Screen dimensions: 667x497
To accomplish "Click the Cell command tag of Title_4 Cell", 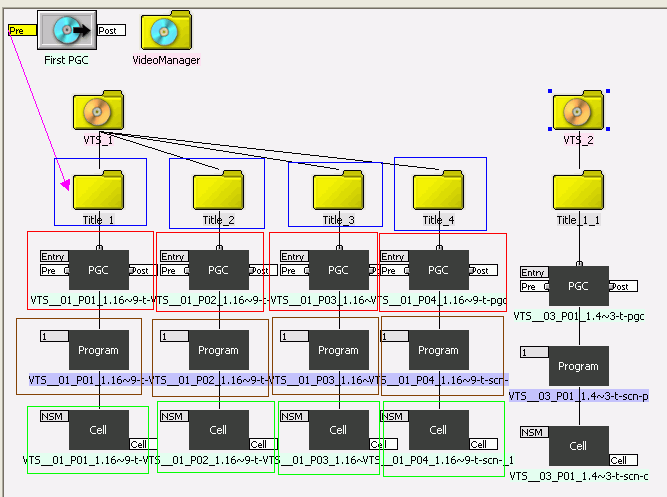I will coord(483,444).
